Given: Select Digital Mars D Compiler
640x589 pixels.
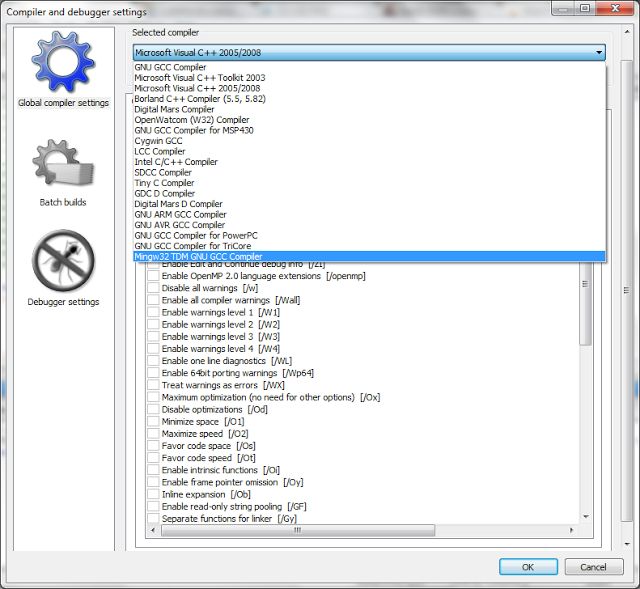Looking at the screenshot, I should (x=369, y=204).
